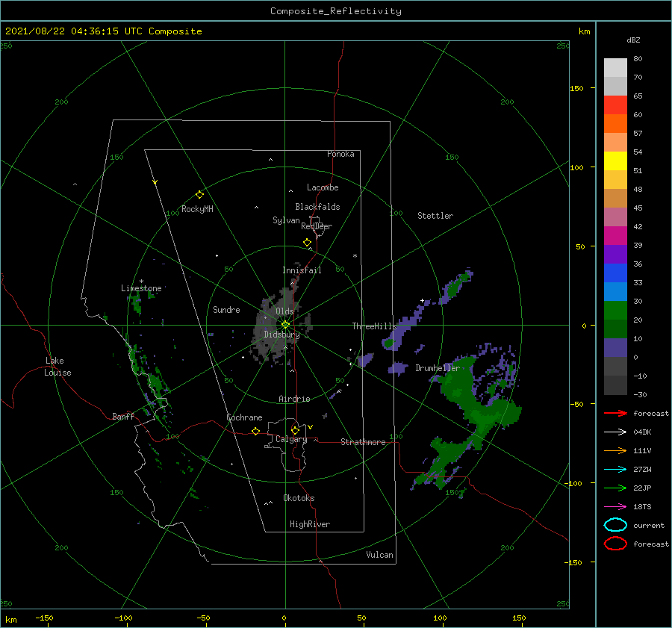Viewport: 672px width, 628px height.
Task: Click the magenta 18TS arrow icon
Action: 615,507
